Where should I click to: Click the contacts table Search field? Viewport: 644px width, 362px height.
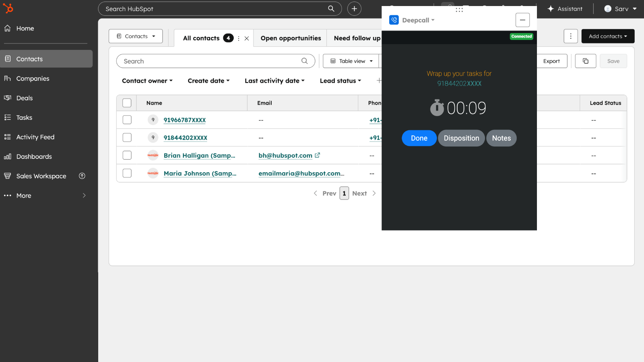pyautogui.click(x=216, y=61)
